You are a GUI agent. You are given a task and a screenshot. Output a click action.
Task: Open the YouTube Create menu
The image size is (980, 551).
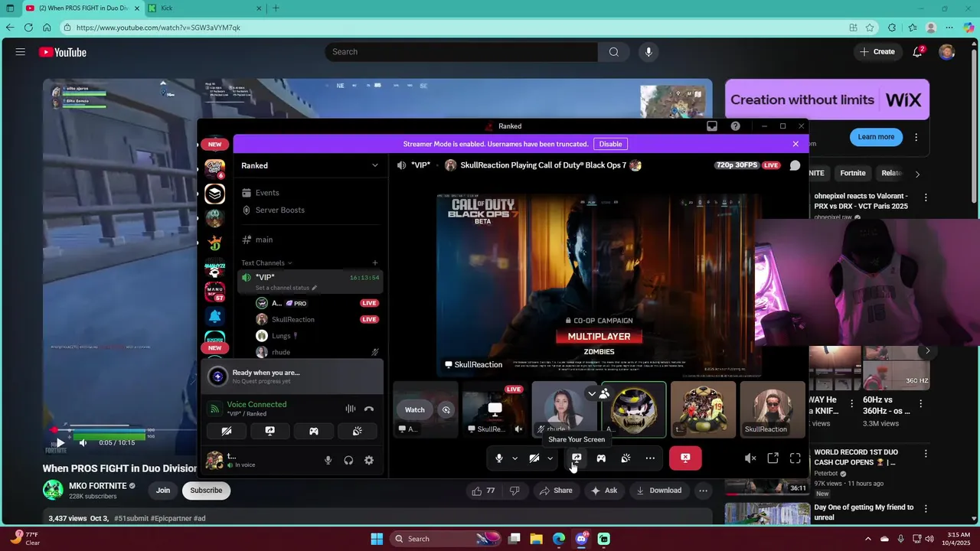coord(877,52)
